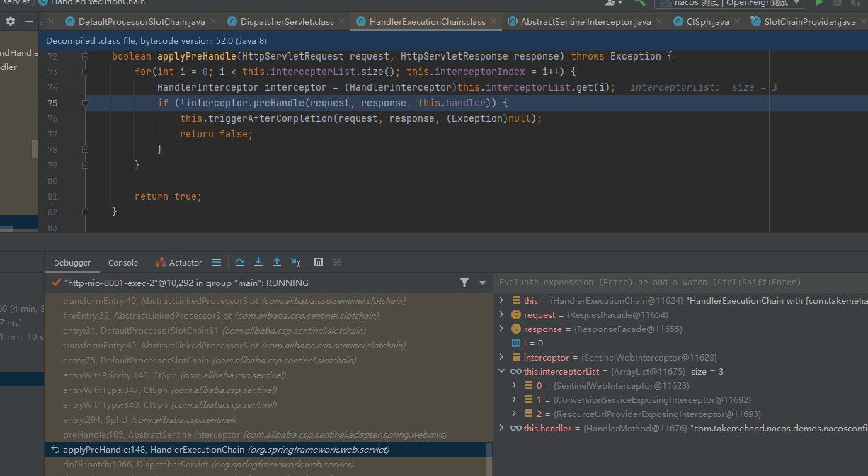Open the Console tab in debug panel
Viewport: 868px width, 476px height.
pyautogui.click(x=123, y=263)
